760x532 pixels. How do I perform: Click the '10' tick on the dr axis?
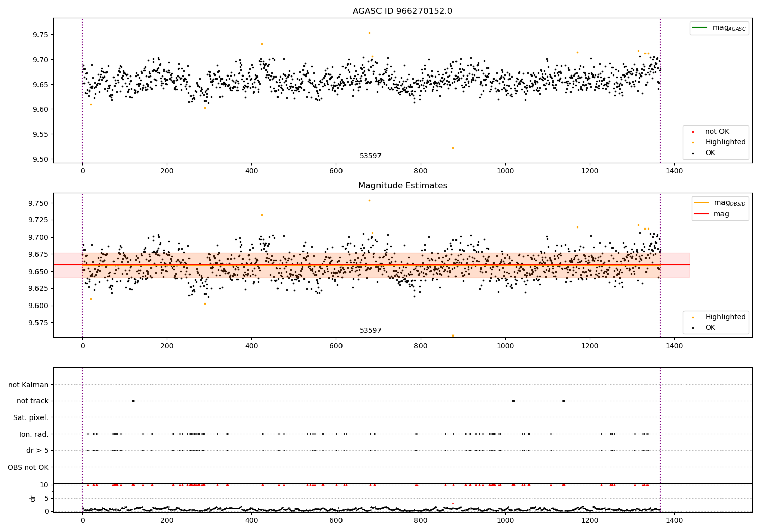click(x=44, y=485)
